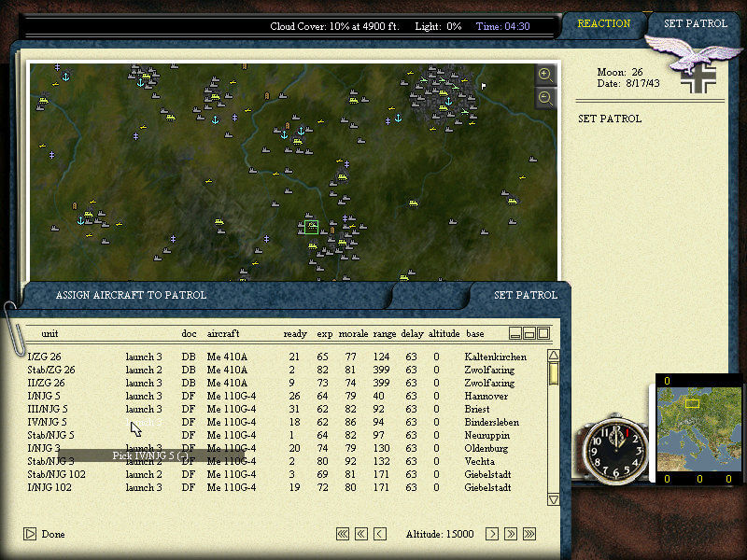Sort by the delay column header

point(412,334)
